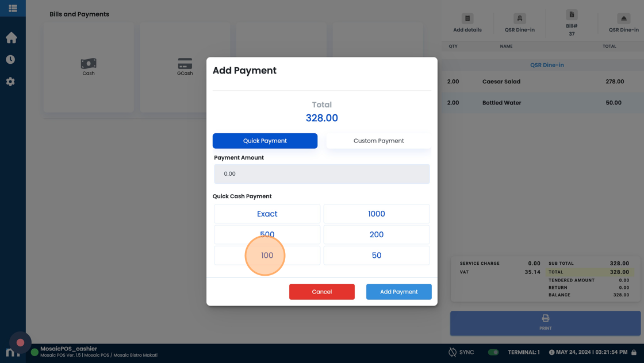Pick the 200 quick cash amount
Viewport: 644px width, 363px height.
(376, 234)
